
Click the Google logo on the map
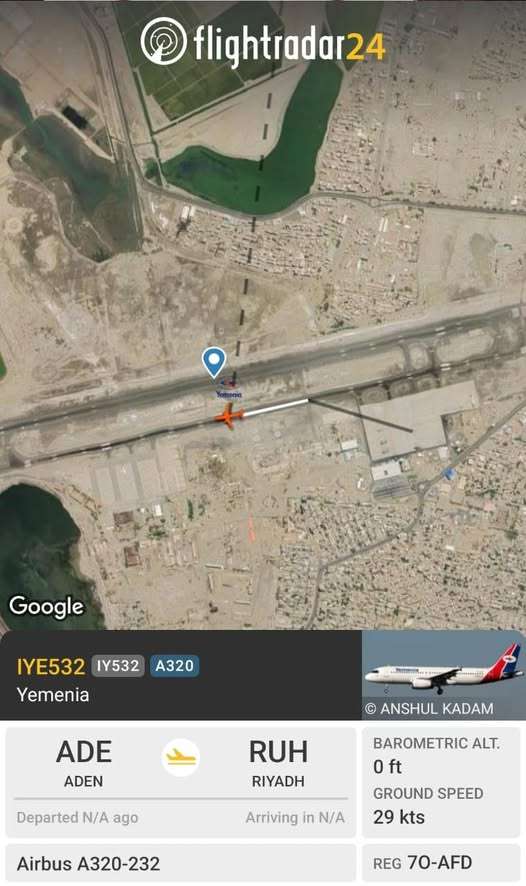46,607
